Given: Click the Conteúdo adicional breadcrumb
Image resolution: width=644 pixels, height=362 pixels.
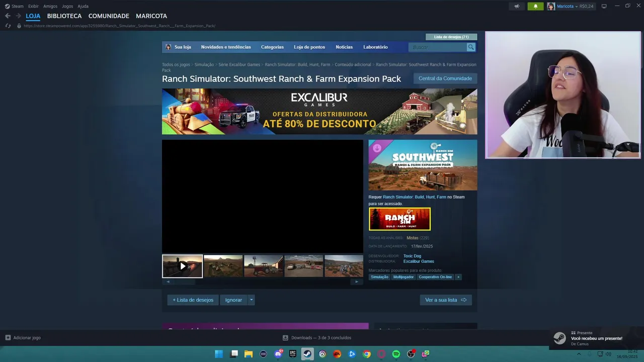Looking at the screenshot, I should [353, 64].
